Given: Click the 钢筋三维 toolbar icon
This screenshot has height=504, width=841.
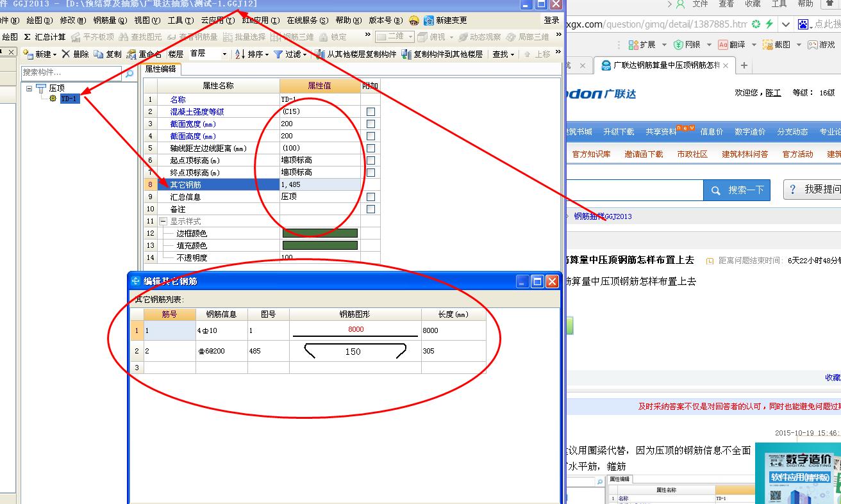Looking at the screenshot, I should click(x=276, y=37).
